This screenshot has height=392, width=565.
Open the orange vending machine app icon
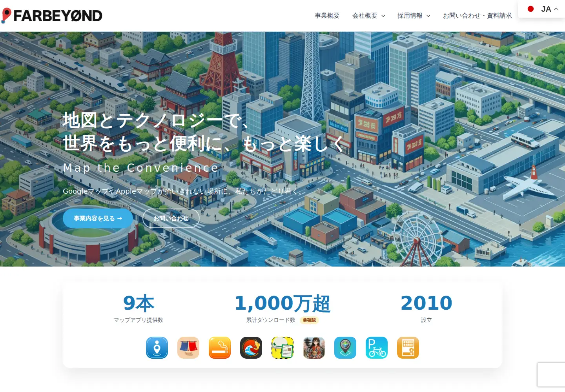pyautogui.click(x=408, y=348)
